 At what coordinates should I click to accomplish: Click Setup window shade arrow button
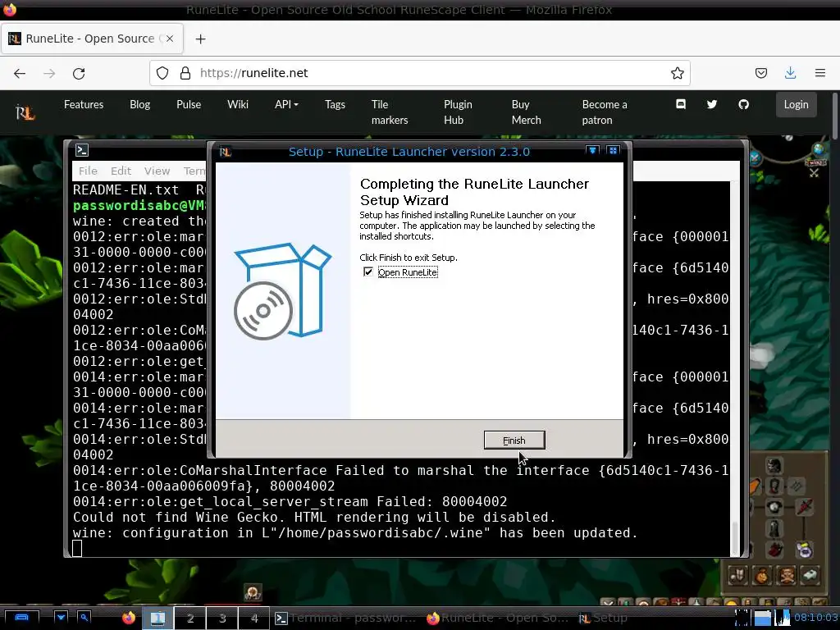[592, 151]
